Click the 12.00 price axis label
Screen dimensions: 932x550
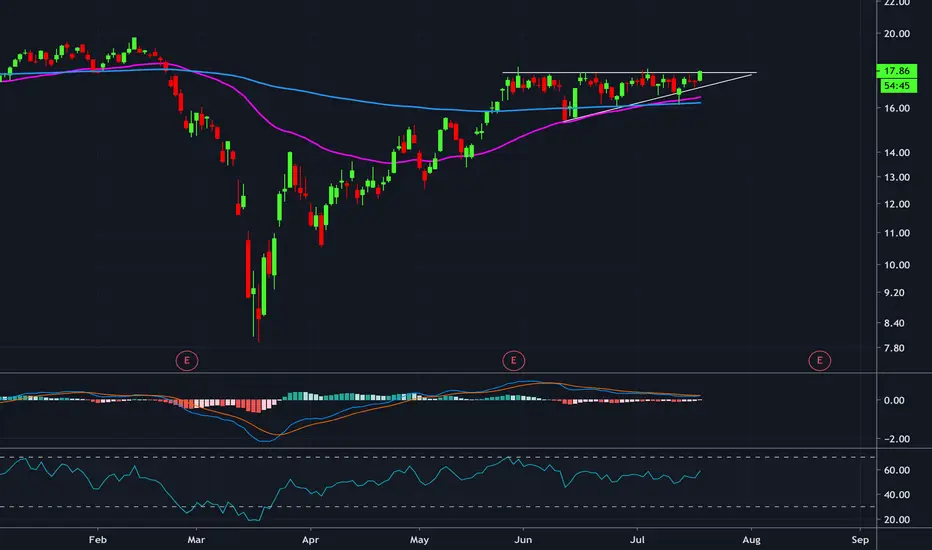click(x=896, y=204)
